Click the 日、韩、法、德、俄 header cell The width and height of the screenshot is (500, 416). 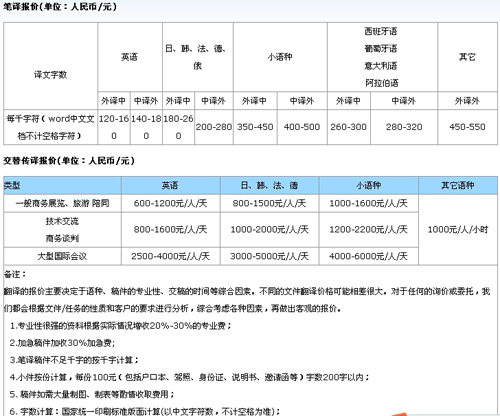[197, 57]
